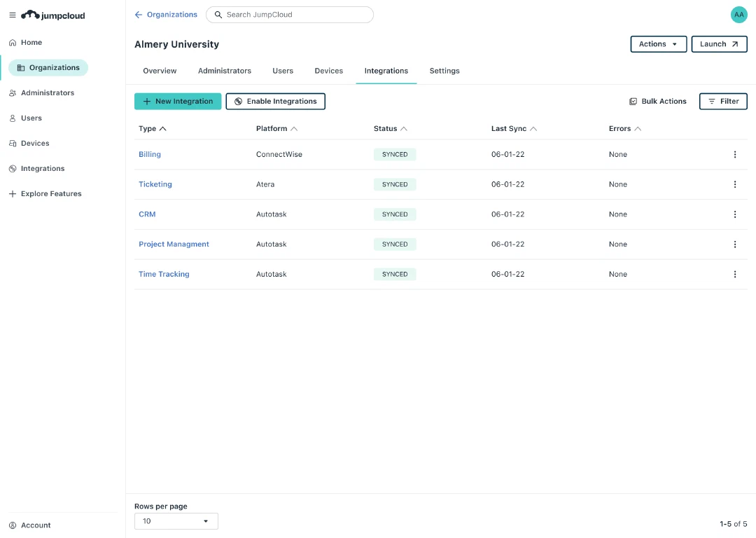Open Organizations in the sidebar

pos(48,67)
